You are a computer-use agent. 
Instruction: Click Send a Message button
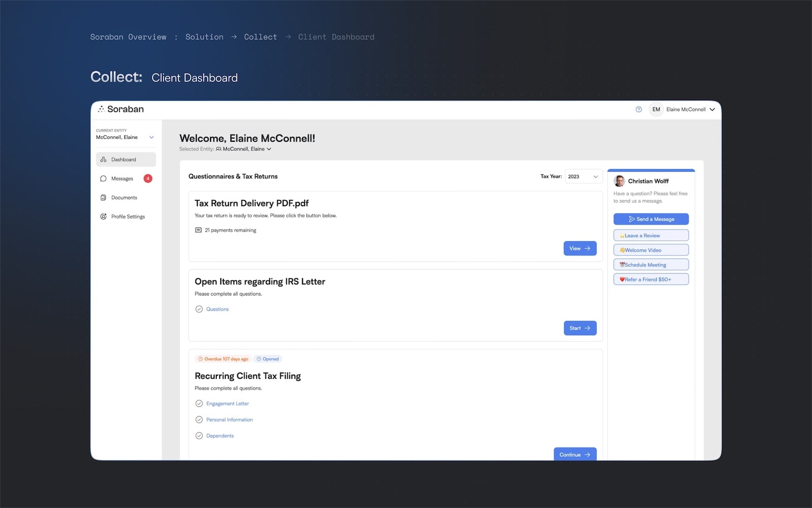(x=651, y=219)
